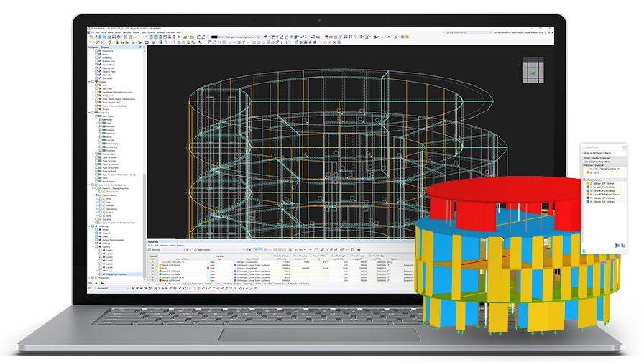Click the Material Model column header
This screenshot has width=644, height=362.
(252, 259)
